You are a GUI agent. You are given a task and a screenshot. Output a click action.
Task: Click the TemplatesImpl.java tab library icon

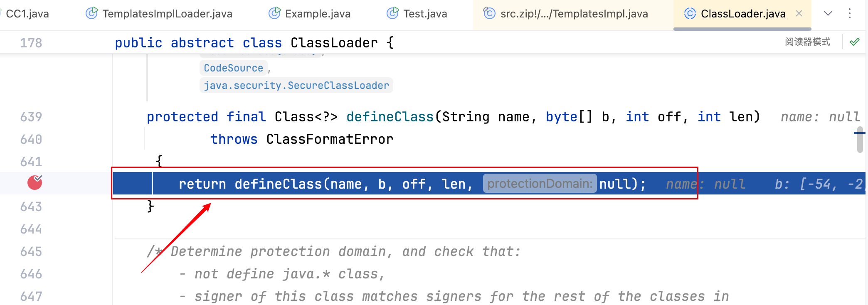pyautogui.click(x=489, y=14)
